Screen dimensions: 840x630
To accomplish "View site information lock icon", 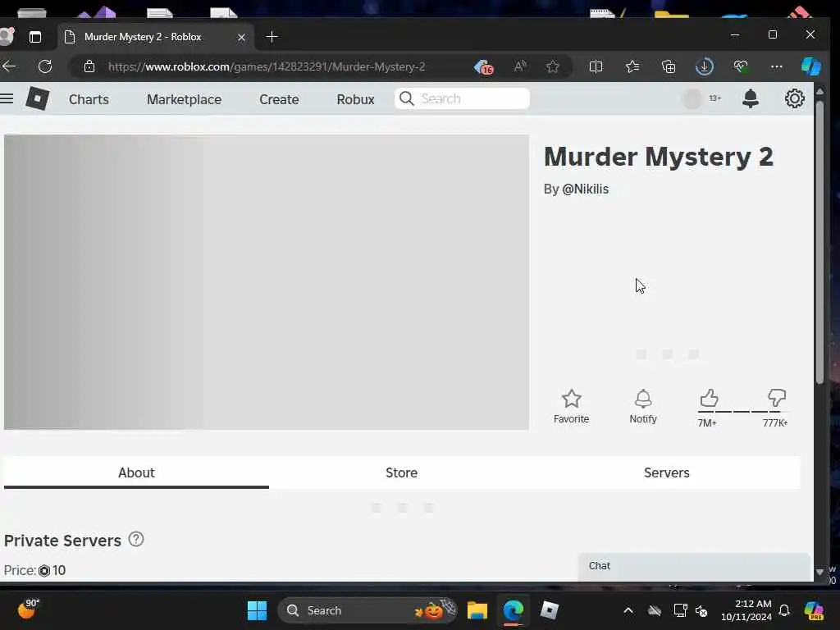I will click(89, 66).
